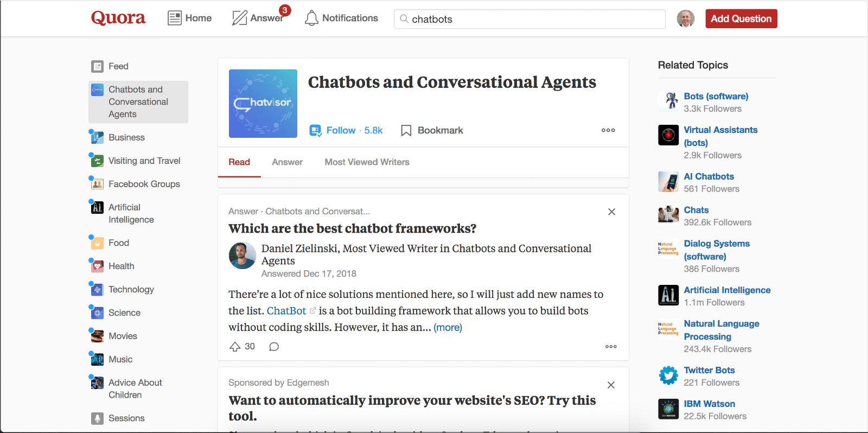Click the Feed sidebar icon
Image resolution: width=868 pixels, height=433 pixels.
pyautogui.click(x=97, y=67)
